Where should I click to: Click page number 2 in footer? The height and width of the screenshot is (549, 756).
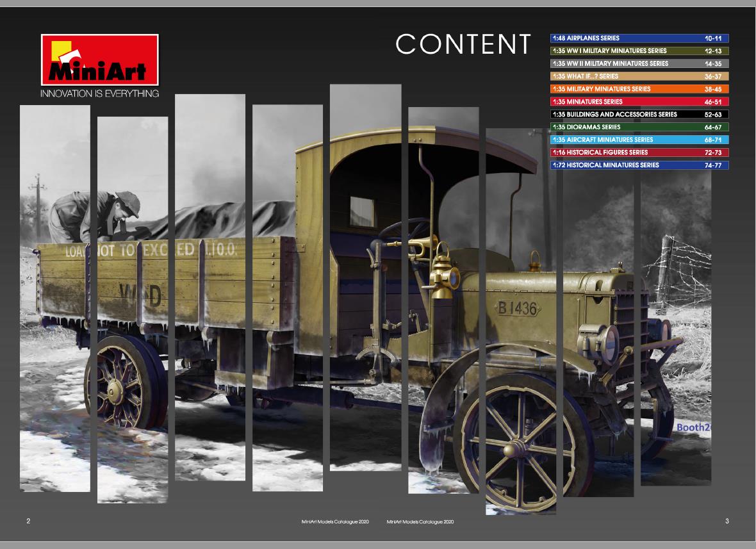[x=28, y=521]
